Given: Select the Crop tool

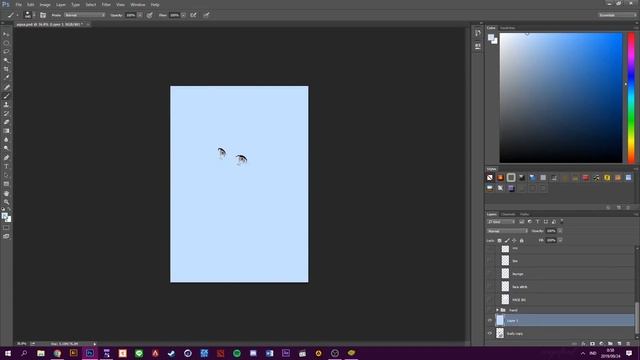Looking at the screenshot, I should (x=6, y=69).
